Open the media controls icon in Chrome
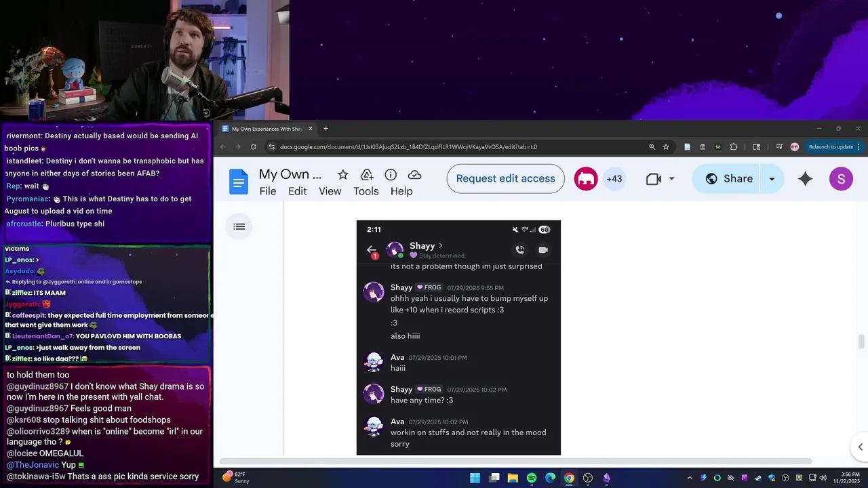 coord(778,146)
